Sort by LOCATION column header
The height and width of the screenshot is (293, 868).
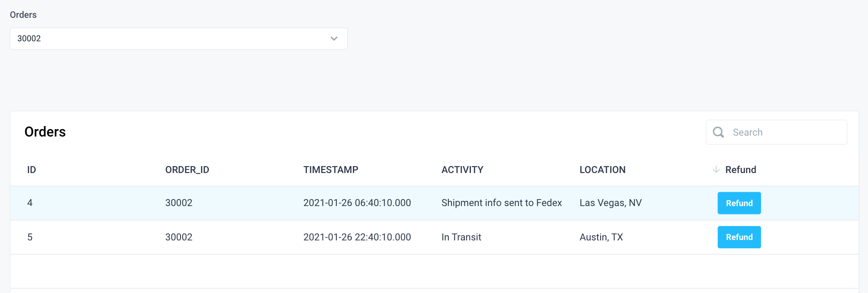coord(602,170)
